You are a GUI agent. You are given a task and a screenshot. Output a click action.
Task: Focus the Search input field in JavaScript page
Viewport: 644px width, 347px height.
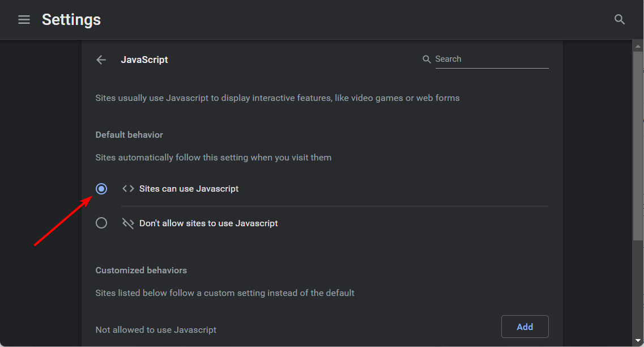[x=491, y=59]
